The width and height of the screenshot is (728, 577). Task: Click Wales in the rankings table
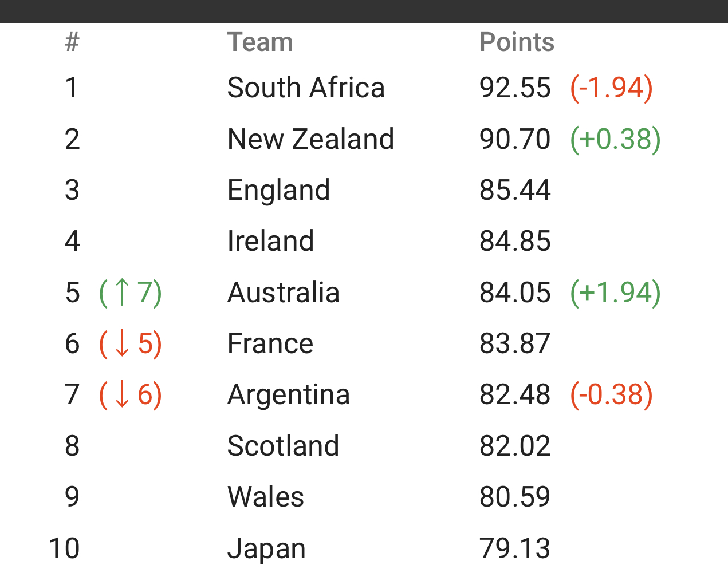coord(266,496)
